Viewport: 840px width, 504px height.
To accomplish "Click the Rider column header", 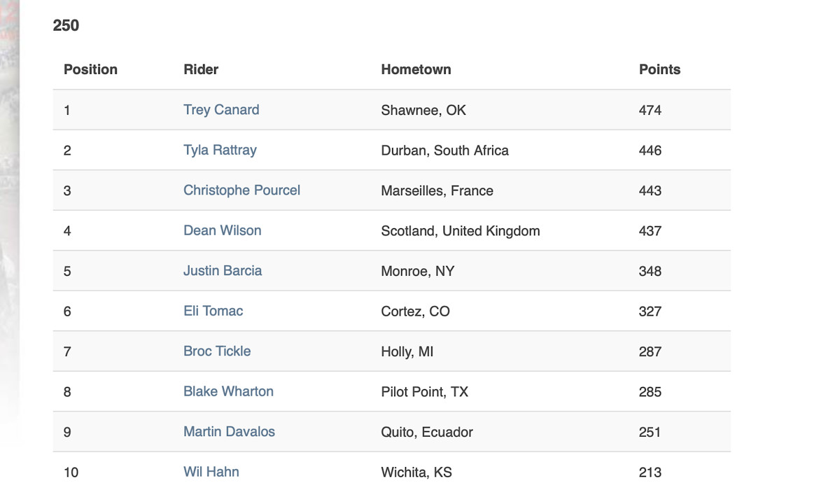I will [201, 69].
